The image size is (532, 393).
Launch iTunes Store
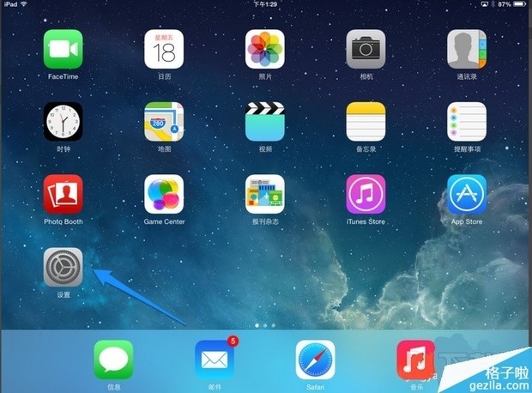366,194
